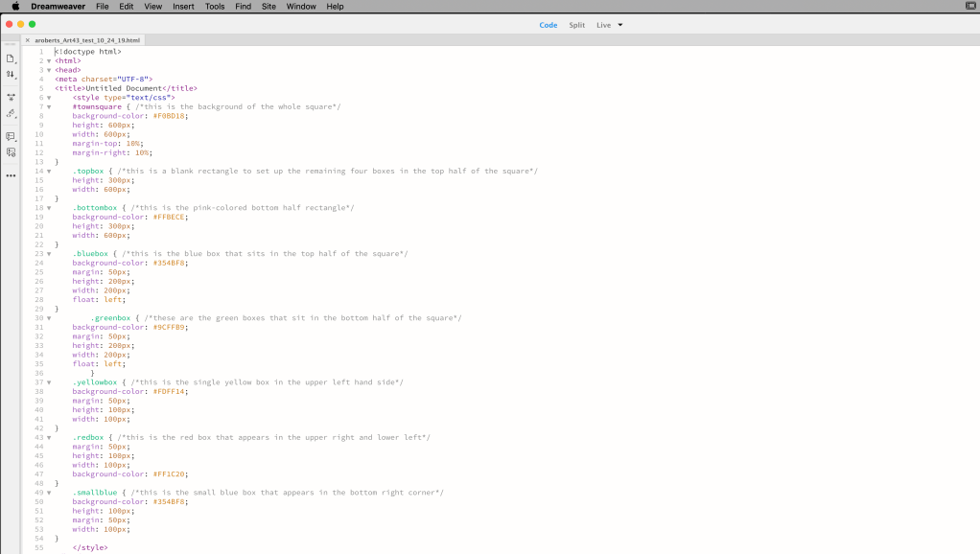Open the Site menu
Screen dimensions: 980x554
[268, 7]
